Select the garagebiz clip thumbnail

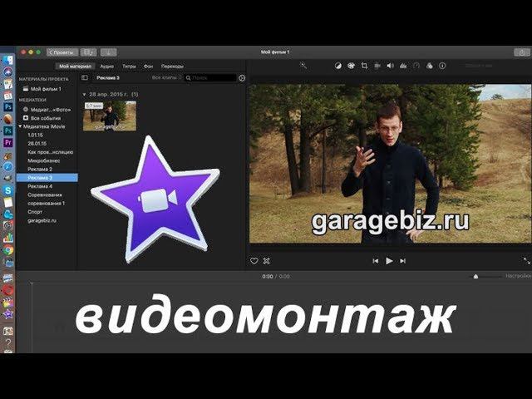[110, 116]
